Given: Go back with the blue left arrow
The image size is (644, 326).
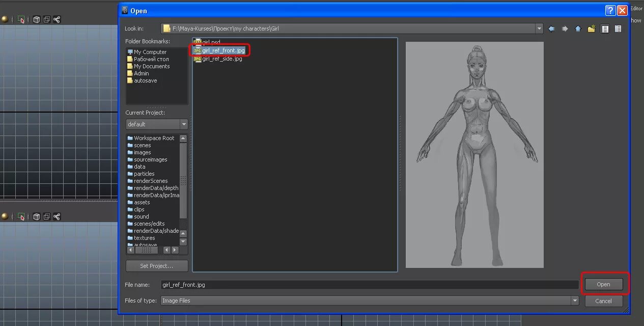Looking at the screenshot, I should point(551,29).
